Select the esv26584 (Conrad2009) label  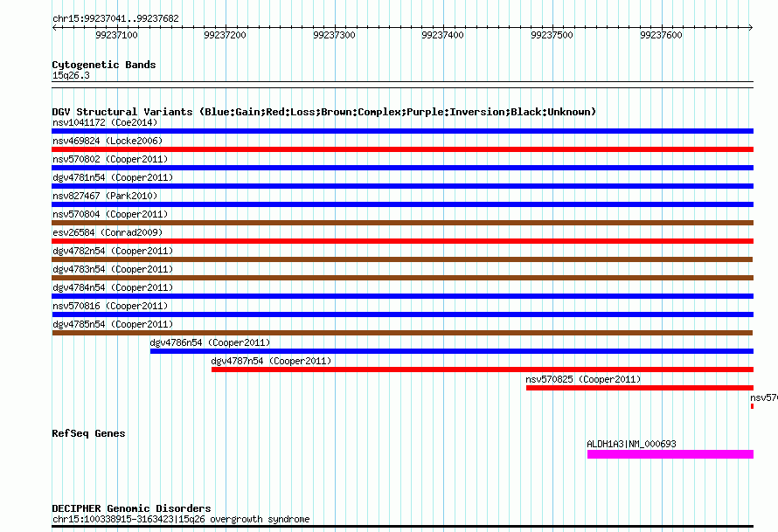click(x=107, y=232)
